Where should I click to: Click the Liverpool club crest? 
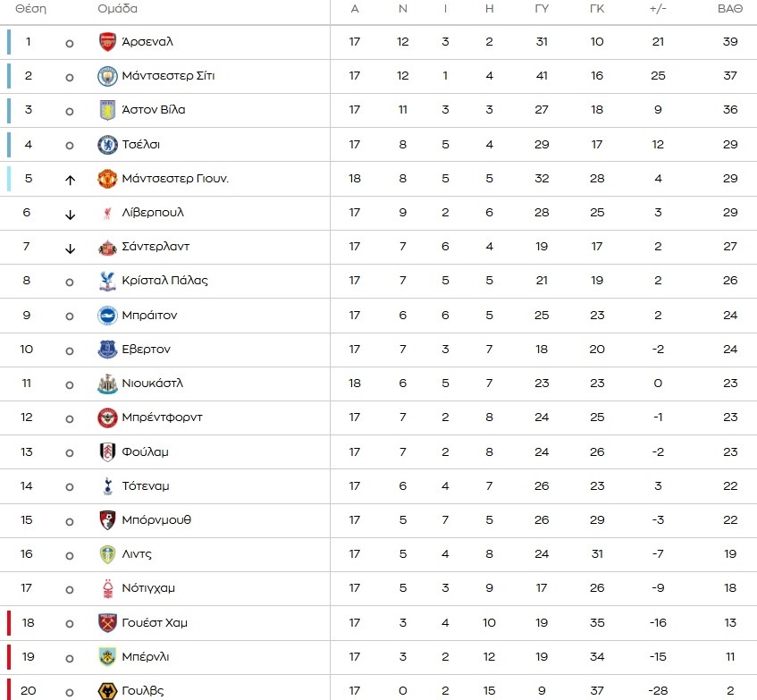[107, 213]
